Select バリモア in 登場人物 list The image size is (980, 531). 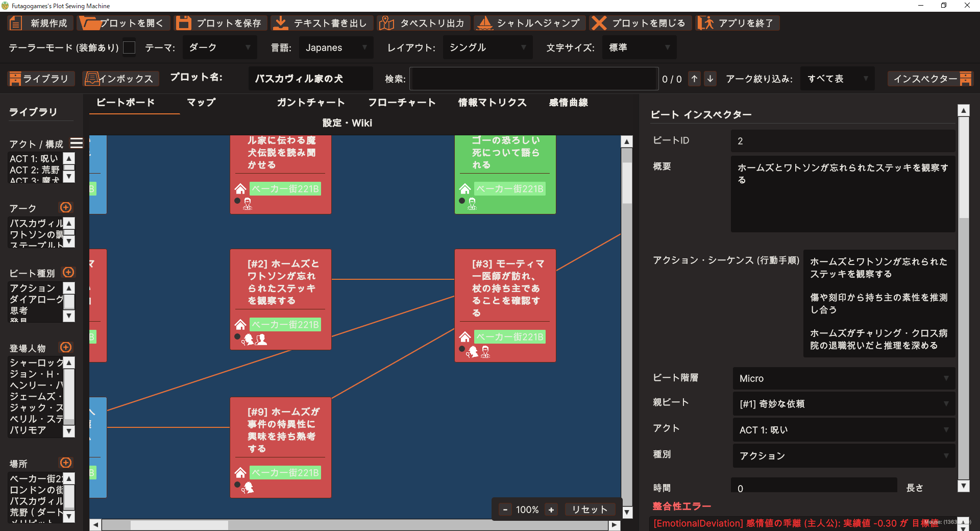[28, 430]
